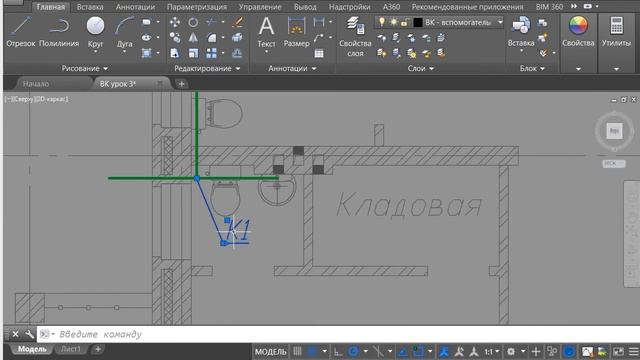Click the Rectangle tool icon

(x=146, y=22)
